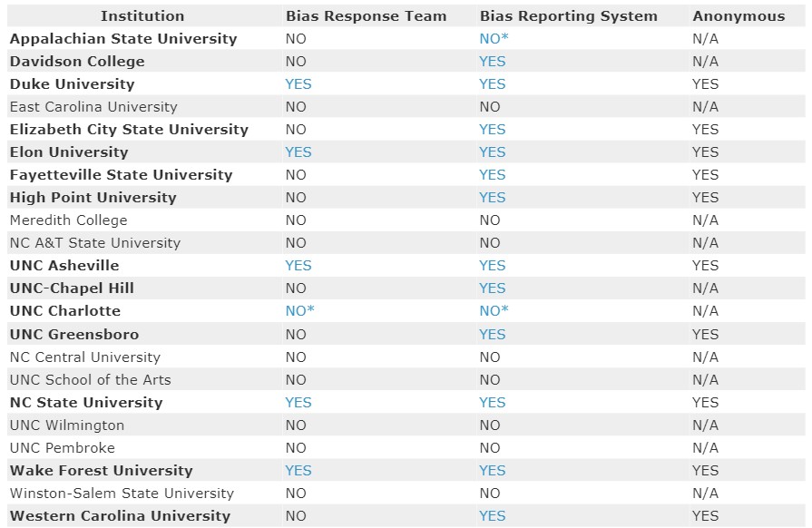
Task: Click Davidson College's Bias Reporting System YES link
Action: pos(493,62)
